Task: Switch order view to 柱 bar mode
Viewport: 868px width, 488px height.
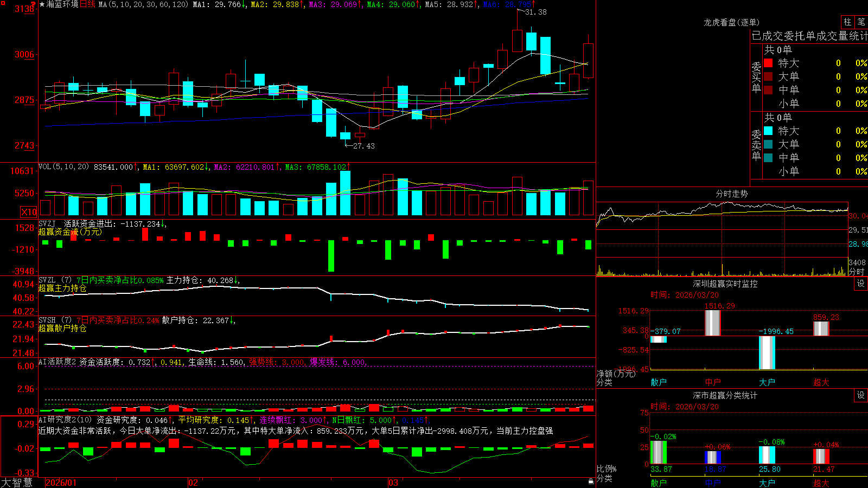Action: click(847, 22)
